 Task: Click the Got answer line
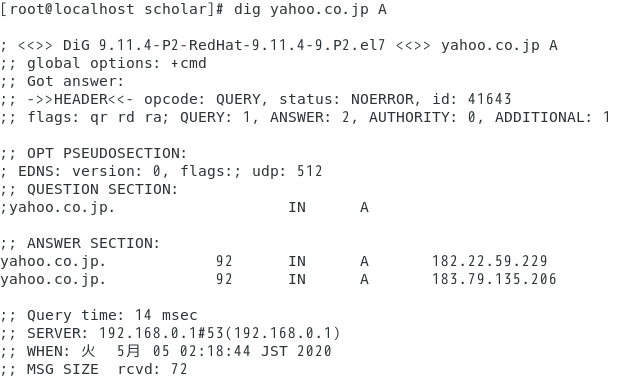pyautogui.click(x=63, y=81)
